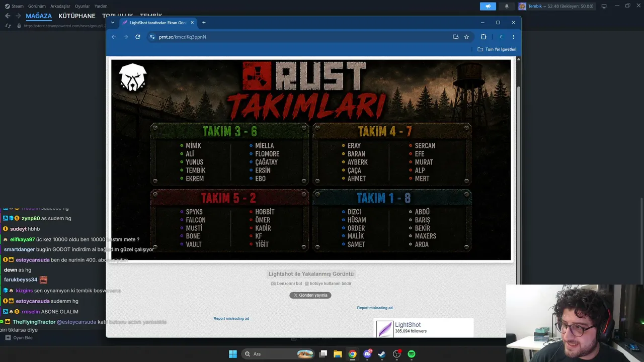The height and width of the screenshot is (362, 644).
Task: Open Tüm Yer İşaretleri bookmarks folder
Action: click(x=497, y=49)
